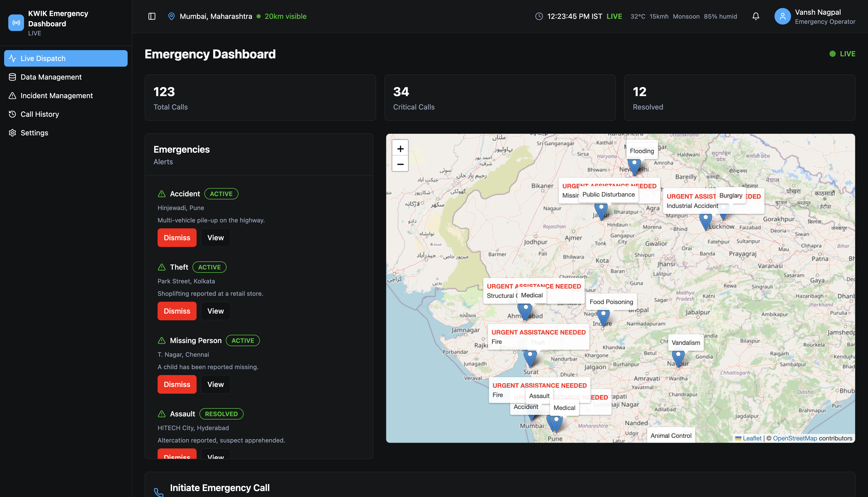
Task: Click the clock icon beside time
Action: point(539,16)
